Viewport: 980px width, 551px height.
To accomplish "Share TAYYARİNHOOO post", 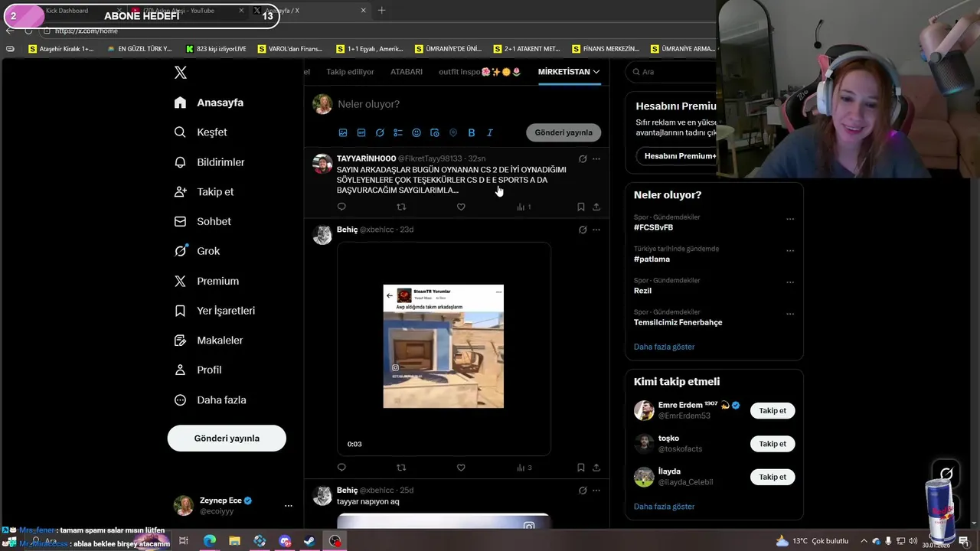I will point(596,207).
